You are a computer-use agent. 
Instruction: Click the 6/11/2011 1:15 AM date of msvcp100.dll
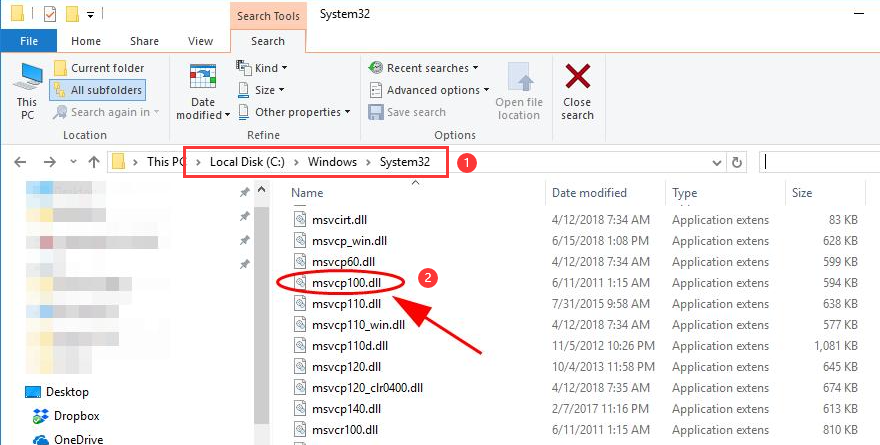(x=601, y=283)
